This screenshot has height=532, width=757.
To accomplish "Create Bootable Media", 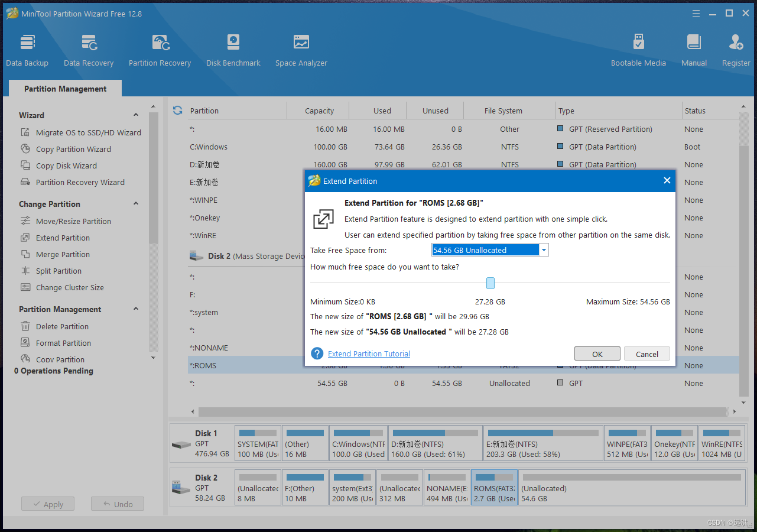I will click(638, 50).
